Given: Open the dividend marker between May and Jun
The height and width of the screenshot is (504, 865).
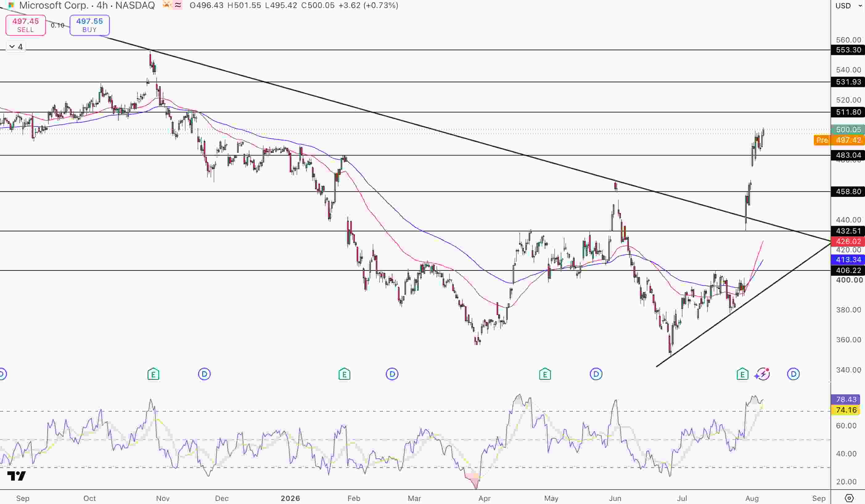Looking at the screenshot, I should (596, 374).
